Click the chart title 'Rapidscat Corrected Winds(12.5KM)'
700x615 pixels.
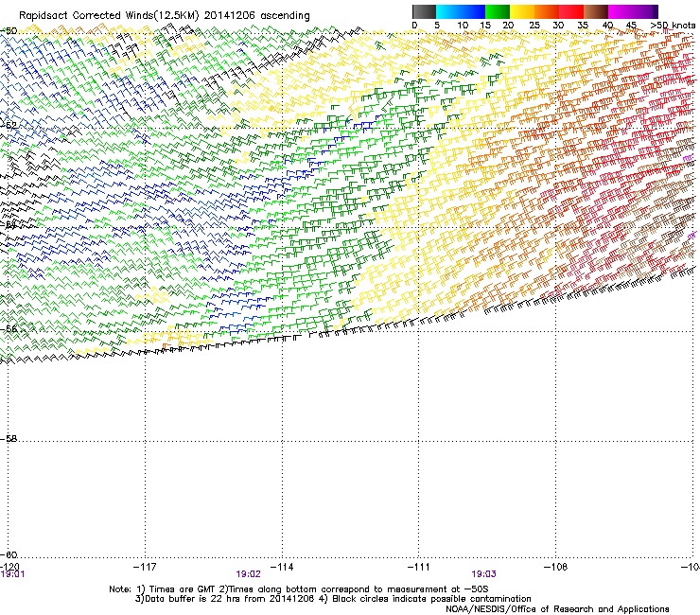point(109,16)
